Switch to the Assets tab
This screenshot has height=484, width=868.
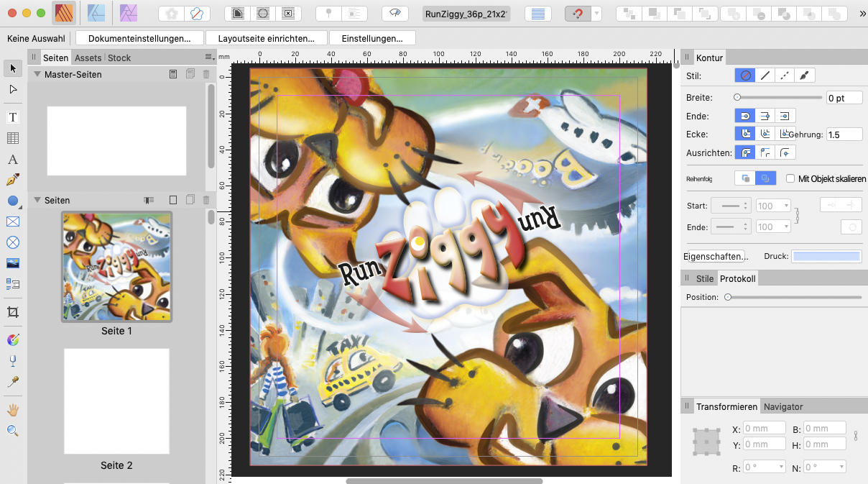(88, 58)
